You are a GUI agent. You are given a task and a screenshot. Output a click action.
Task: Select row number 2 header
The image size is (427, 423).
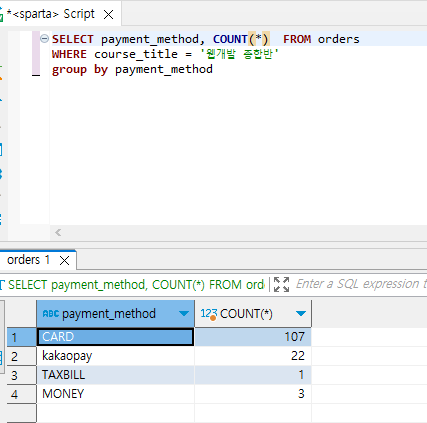[x=21, y=356]
